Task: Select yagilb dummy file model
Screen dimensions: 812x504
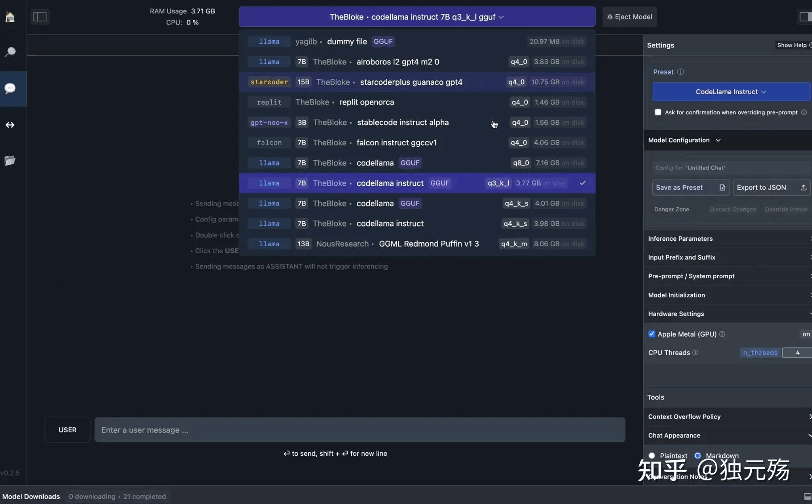Action: pos(417,41)
